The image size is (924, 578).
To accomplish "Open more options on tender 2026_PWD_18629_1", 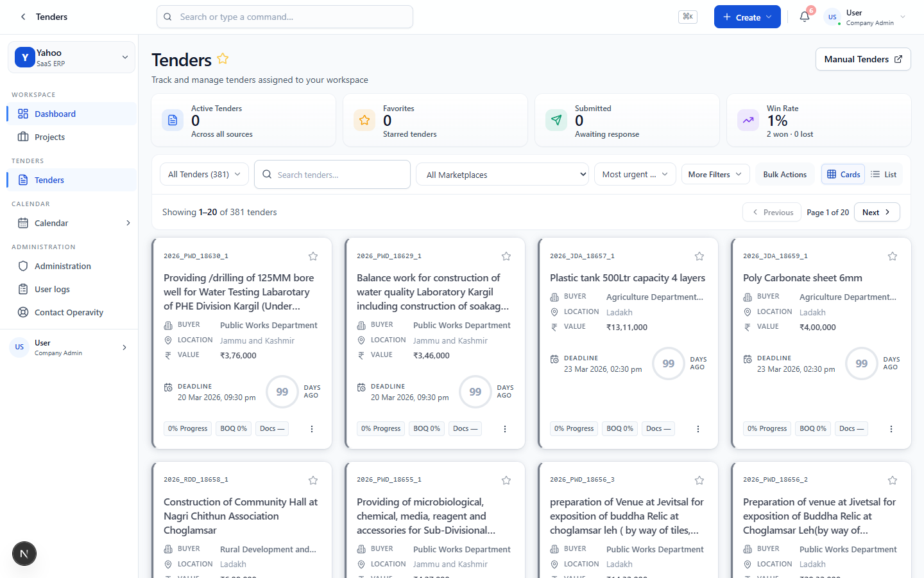I will click(505, 429).
